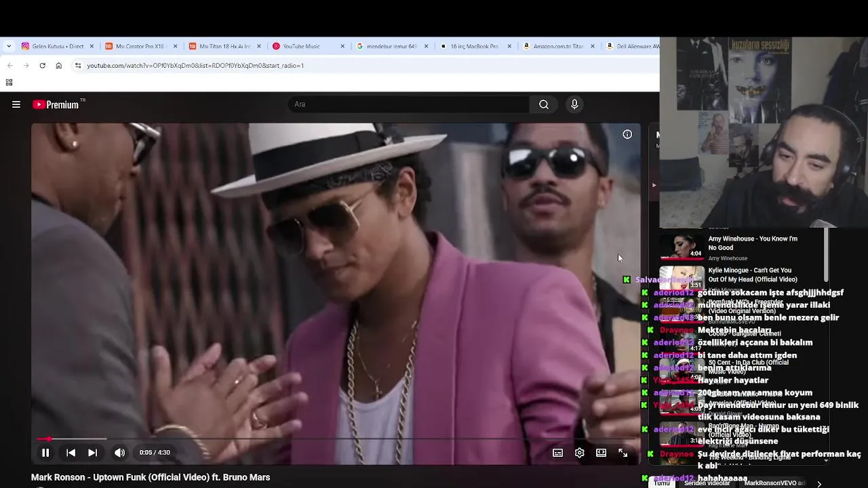
Task: Open the YouTube guide hamburger menu
Action: click(16, 104)
